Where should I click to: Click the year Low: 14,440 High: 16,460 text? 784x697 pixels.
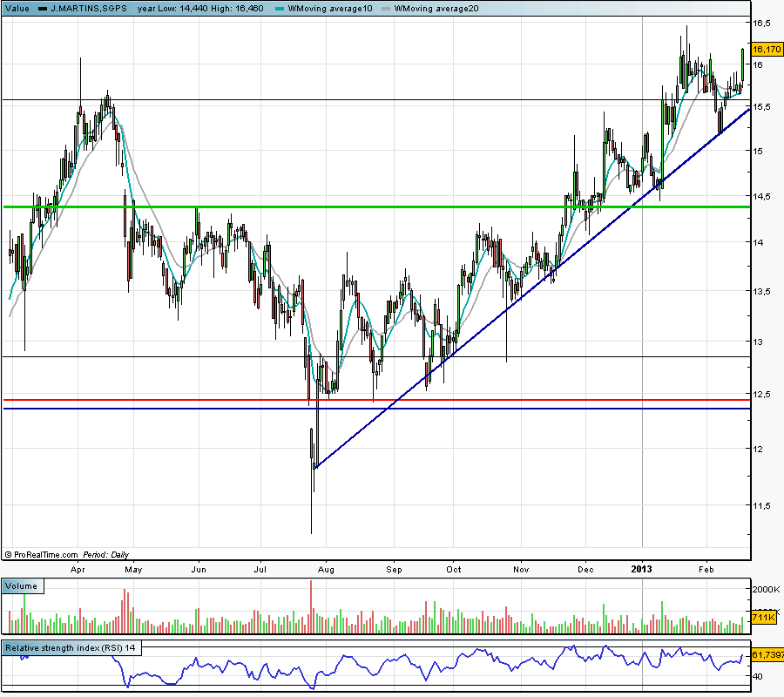200,9
